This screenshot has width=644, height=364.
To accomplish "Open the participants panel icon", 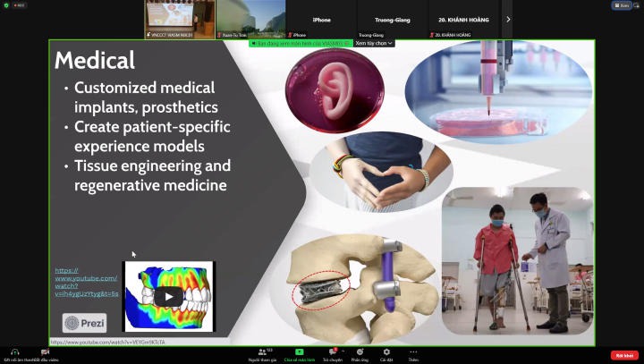I will coord(262,352).
